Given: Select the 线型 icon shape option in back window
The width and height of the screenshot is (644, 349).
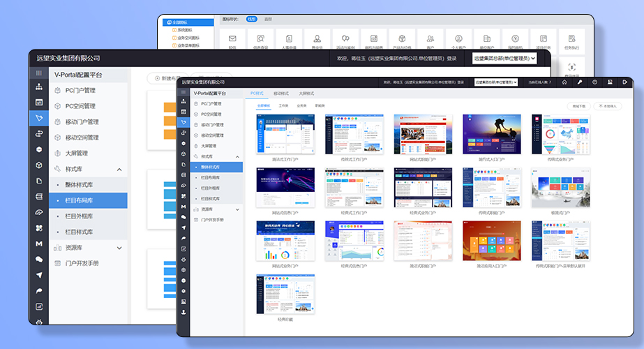Looking at the screenshot, I should (252, 19).
